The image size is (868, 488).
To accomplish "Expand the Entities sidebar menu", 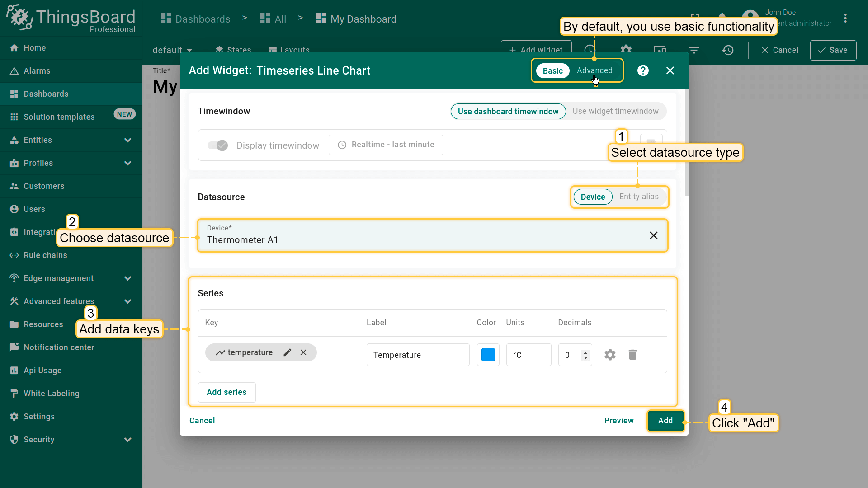I will coord(128,140).
